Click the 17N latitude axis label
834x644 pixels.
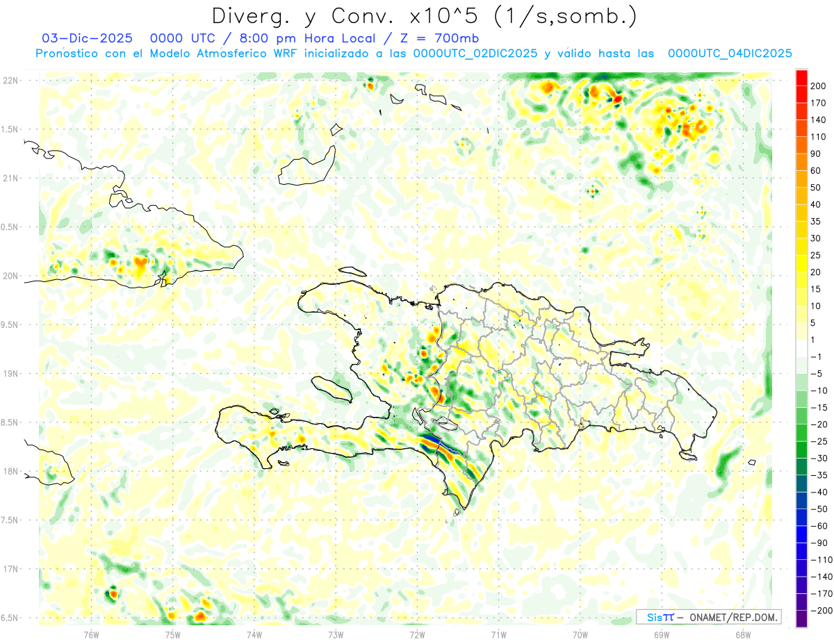point(10,569)
